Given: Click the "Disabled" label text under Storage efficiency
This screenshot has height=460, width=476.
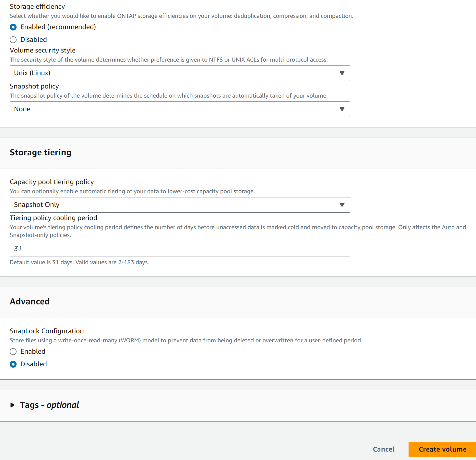Looking at the screenshot, I should [34, 40].
